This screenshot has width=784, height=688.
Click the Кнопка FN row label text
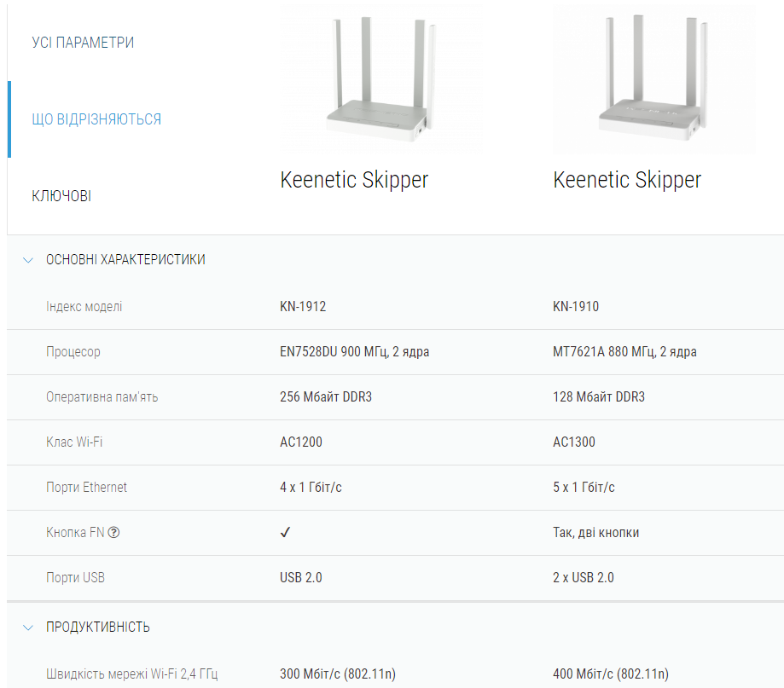(x=75, y=533)
